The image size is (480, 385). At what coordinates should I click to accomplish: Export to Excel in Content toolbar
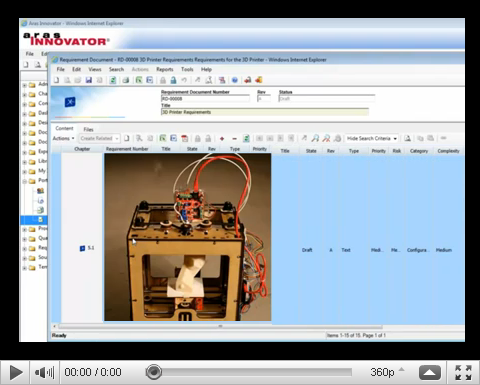coord(163,138)
